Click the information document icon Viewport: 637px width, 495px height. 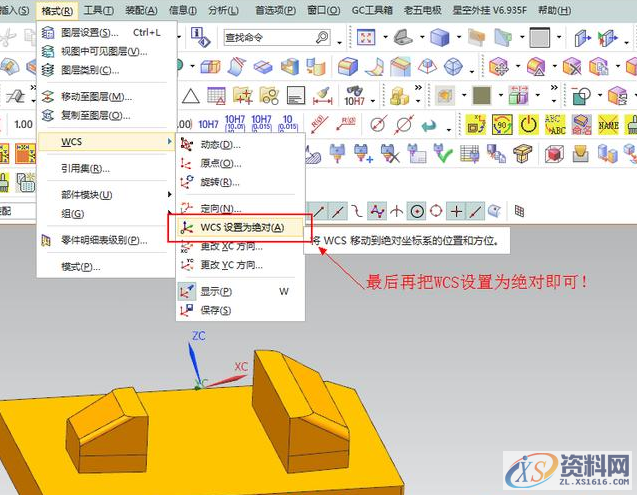(x=200, y=37)
